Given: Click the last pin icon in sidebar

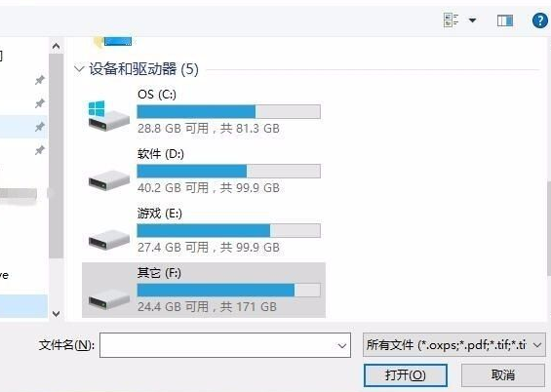Looking at the screenshot, I should tap(40, 150).
